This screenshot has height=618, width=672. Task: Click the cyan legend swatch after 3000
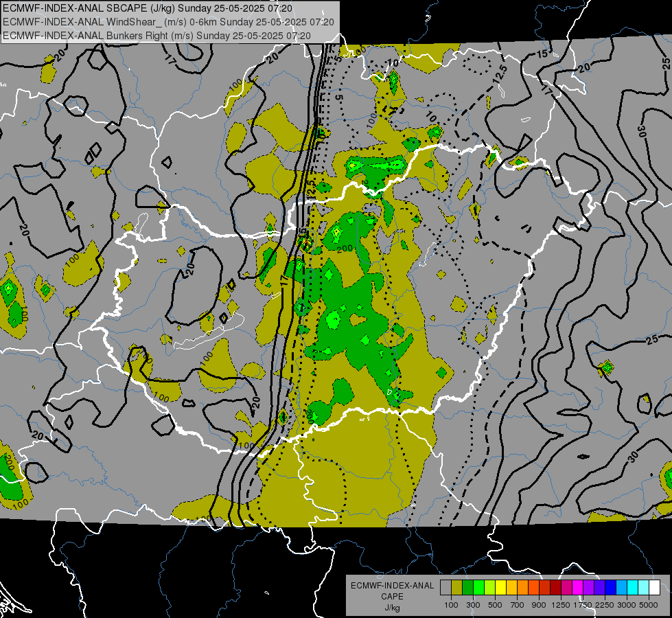coord(633,588)
